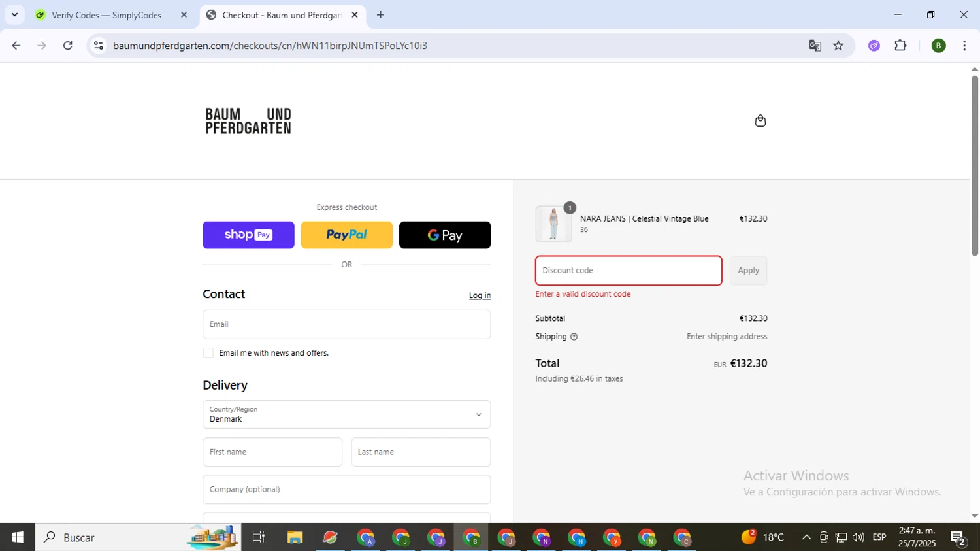Pay with the Shop Pay button
Viewport: 980px width, 551px height.
[x=248, y=235]
